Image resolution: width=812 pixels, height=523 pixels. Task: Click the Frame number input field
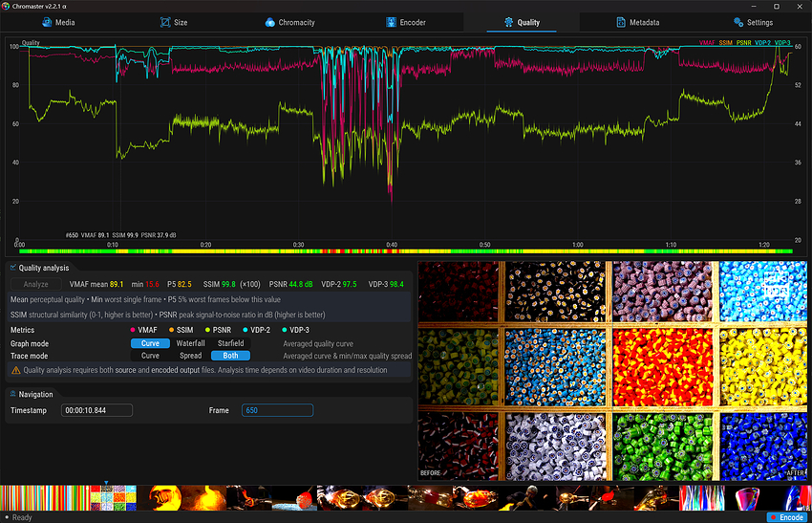click(x=277, y=410)
